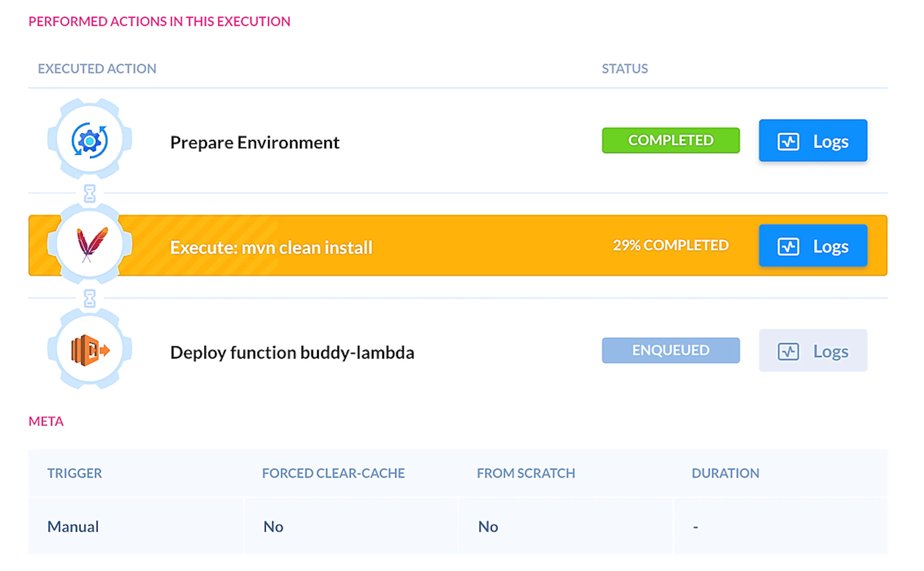Click the pulse icon on the disabled Logs button
This screenshot has height=571, width=924.
(x=788, y=351)
